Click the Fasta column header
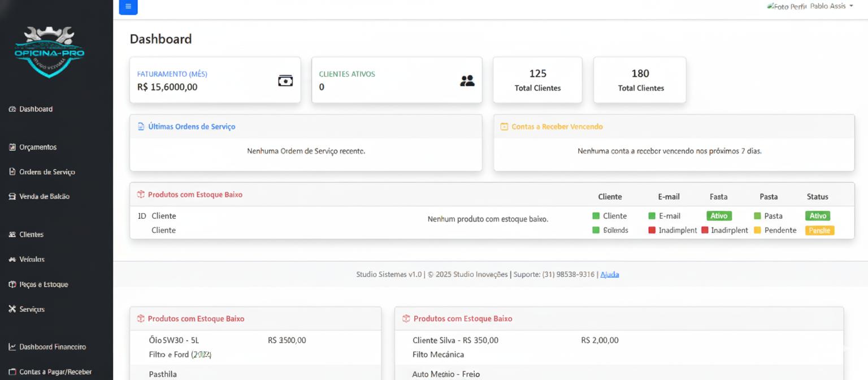This screenshot has width=868, height=380. pyautogui.click(x=719, y=197)
